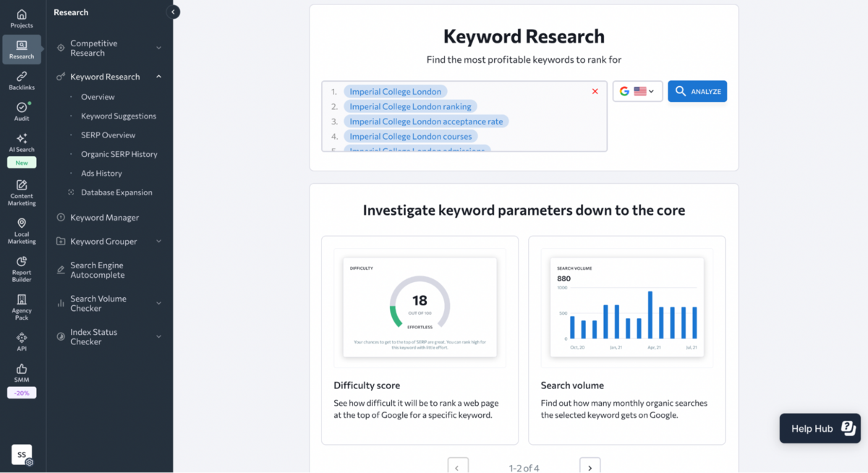Click the Search Engine Autocomplete pencil icon
868x473 pixels.
[61, 270]
